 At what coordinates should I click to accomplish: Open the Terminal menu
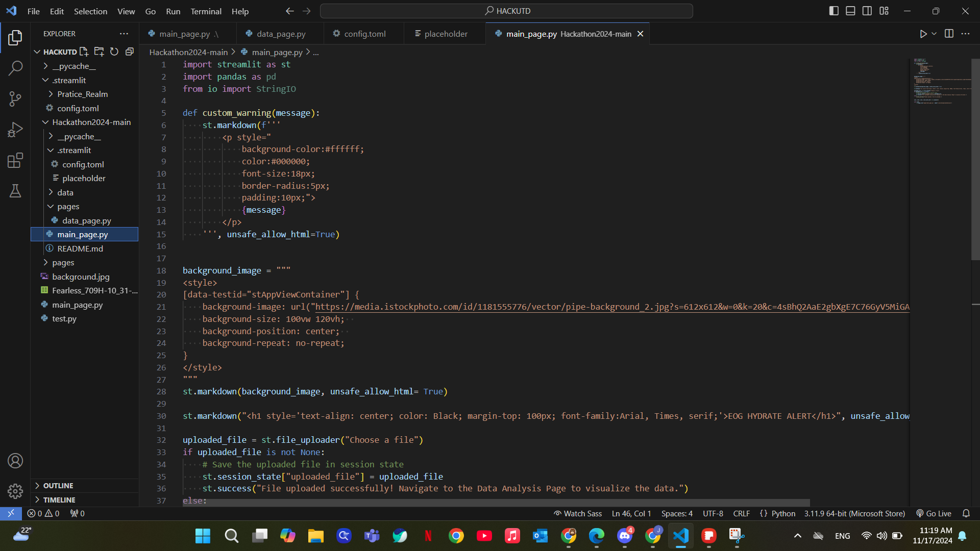click(206, 11)
